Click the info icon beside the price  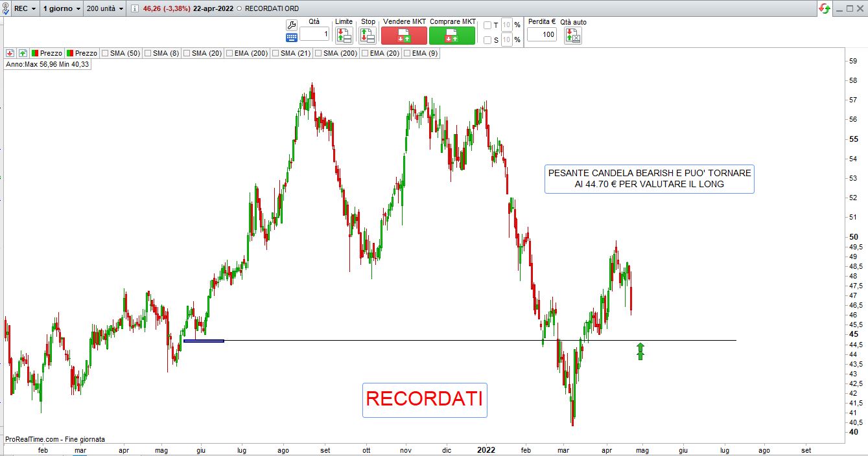(x=134, y=9)
